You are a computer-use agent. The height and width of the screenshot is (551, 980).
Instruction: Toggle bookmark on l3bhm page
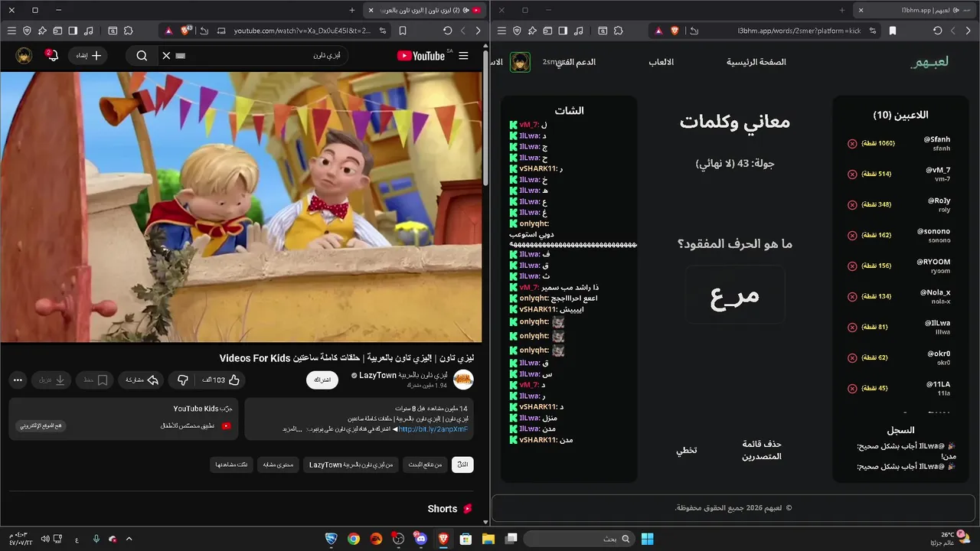click(893, 31)
